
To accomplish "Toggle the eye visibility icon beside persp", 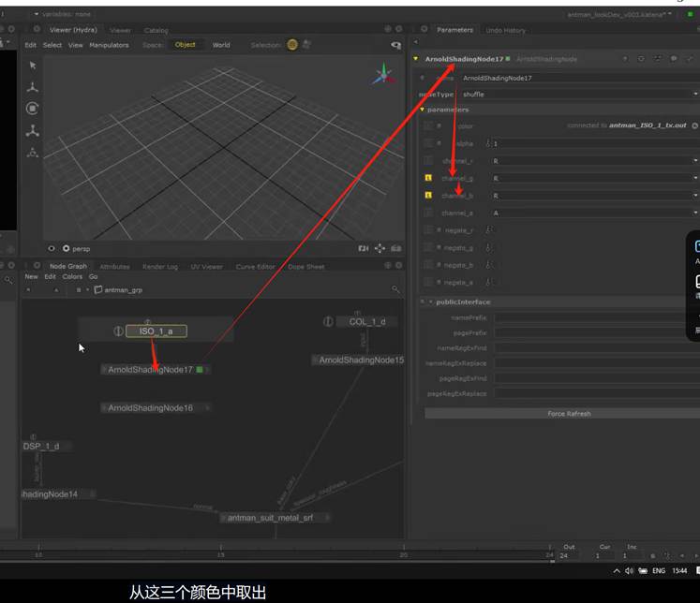I will [52, 249].
